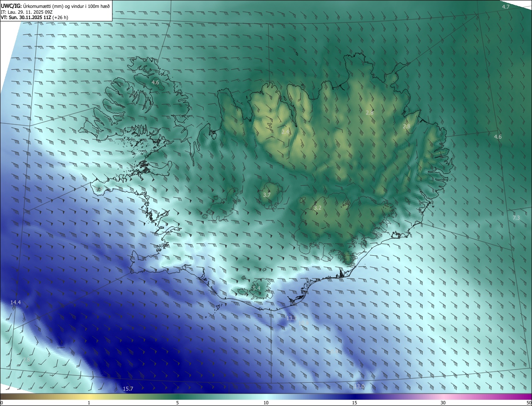The height and width of the screenshot is (406, 532).
Task: Click the 0 tick on the color scale
Action: [x=2, y=403]
